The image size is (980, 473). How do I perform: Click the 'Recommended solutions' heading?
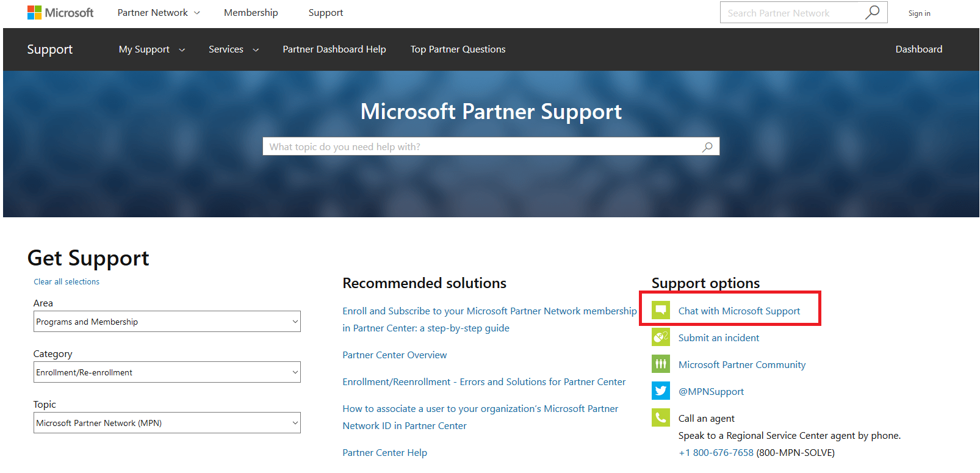click(425, 283)
